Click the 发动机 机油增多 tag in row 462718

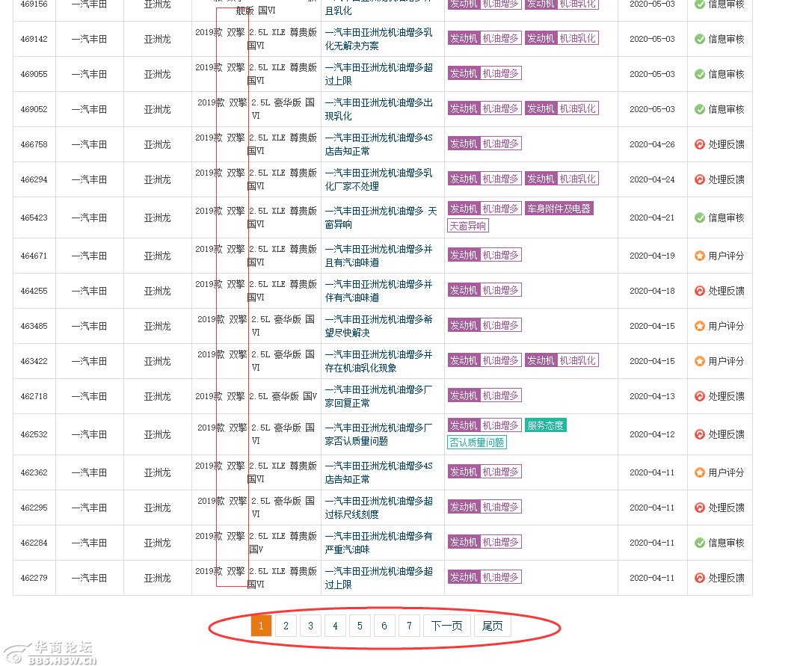[485, 395]
